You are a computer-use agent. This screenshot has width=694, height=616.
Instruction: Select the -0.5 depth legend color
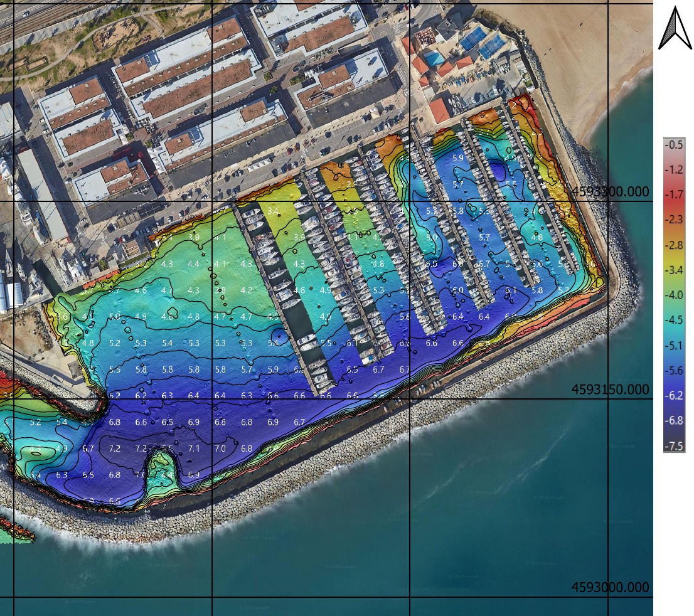click(675, 144)
